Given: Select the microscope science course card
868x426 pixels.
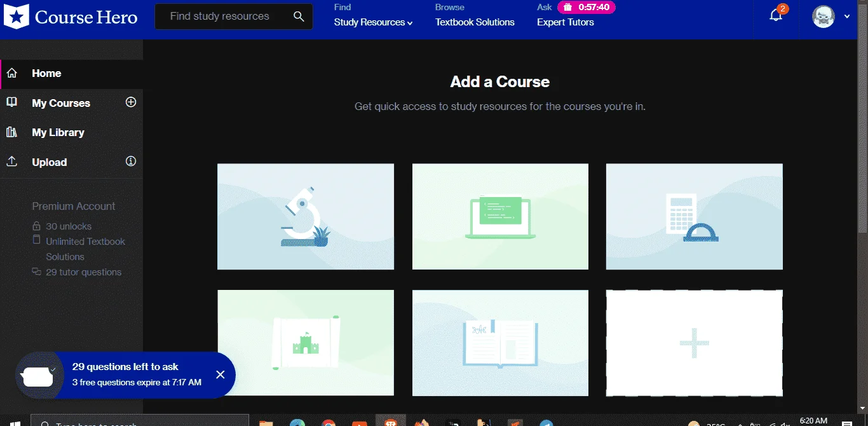Looking at the screenshot, I should (x=306, y=217).
